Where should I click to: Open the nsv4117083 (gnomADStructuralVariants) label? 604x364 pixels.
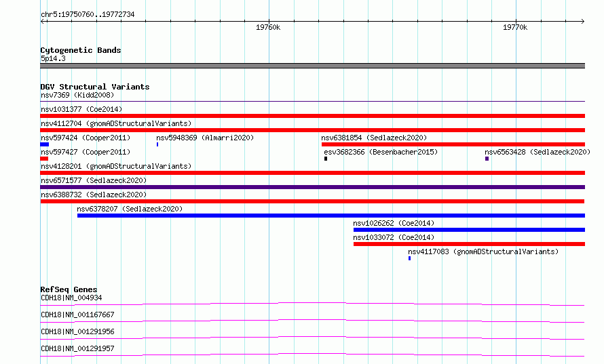(x=483, y=251)
